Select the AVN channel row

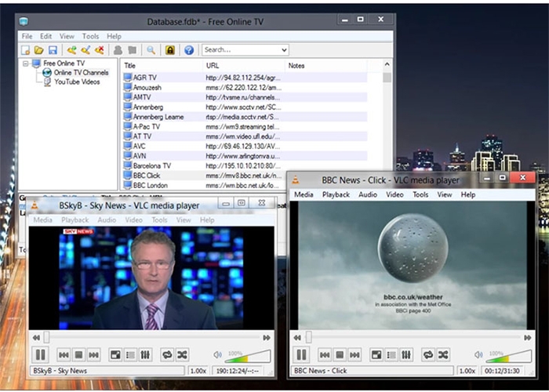tap(245, 156)
